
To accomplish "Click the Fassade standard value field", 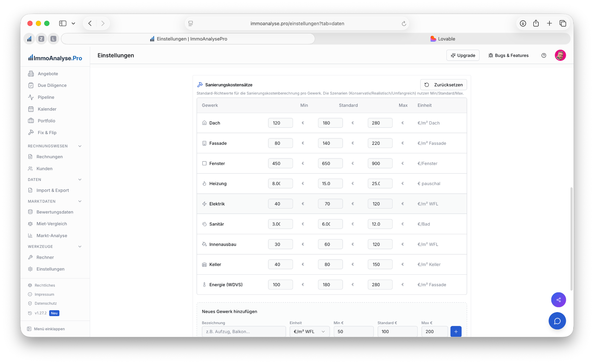I will coord(330,143).
